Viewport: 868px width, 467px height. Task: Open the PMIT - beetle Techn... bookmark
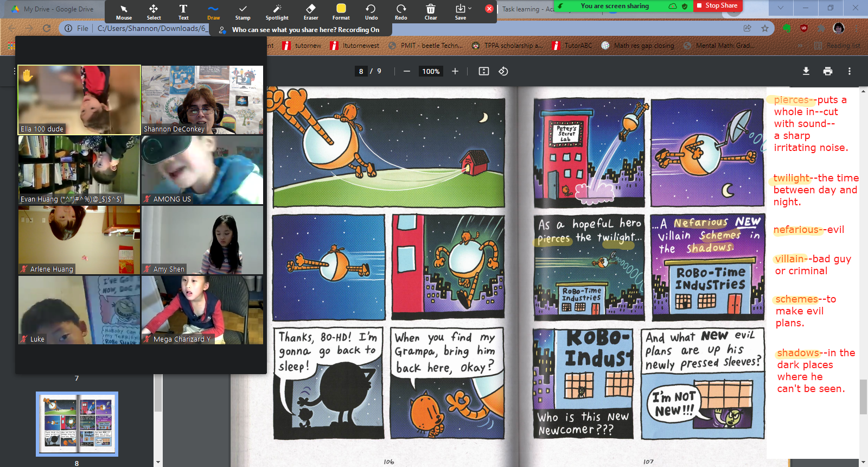(x=426, y=46)
